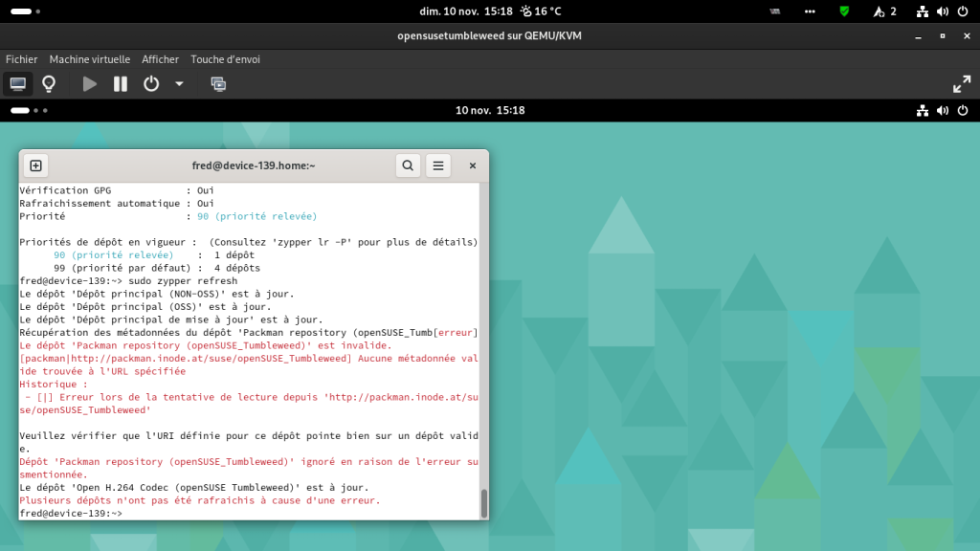Open the Machine virtuelle menu
The height and width of the screenshot is (551, 980).
(x=90, y=59)
